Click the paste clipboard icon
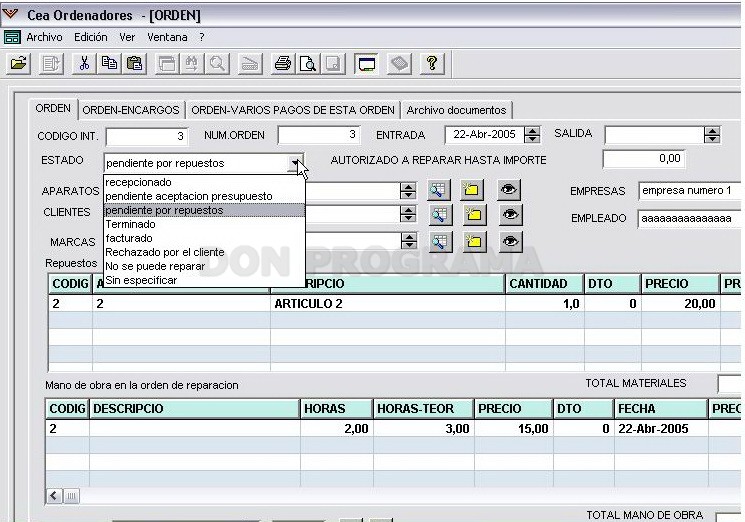The height and width of the screenshot is (522, 745). [134, 64]
